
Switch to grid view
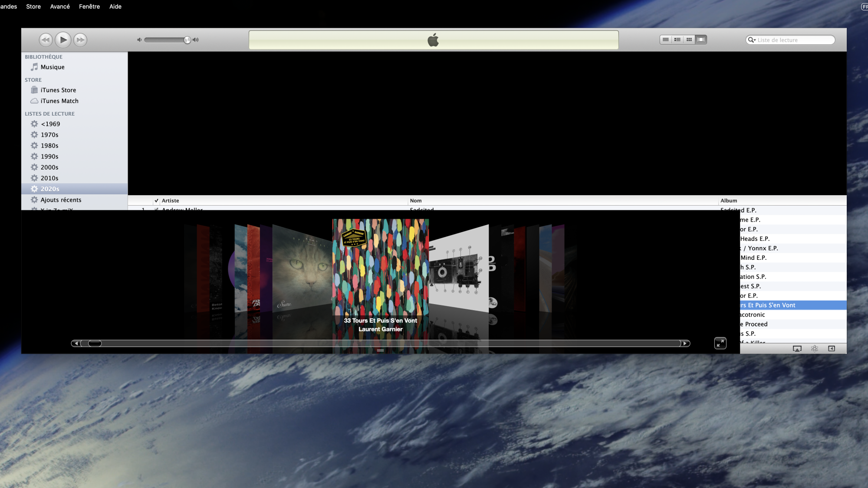[x=689, y=39]
